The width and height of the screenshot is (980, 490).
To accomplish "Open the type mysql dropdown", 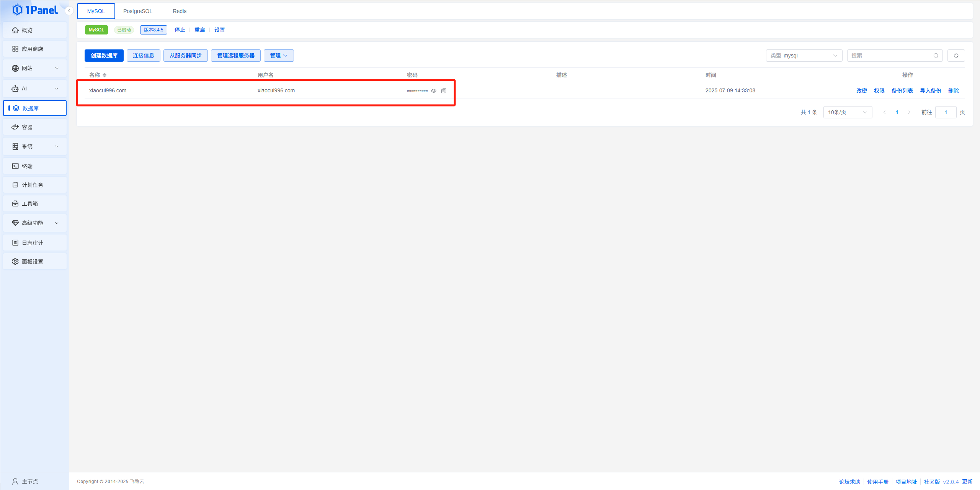I will click(804, 56).
